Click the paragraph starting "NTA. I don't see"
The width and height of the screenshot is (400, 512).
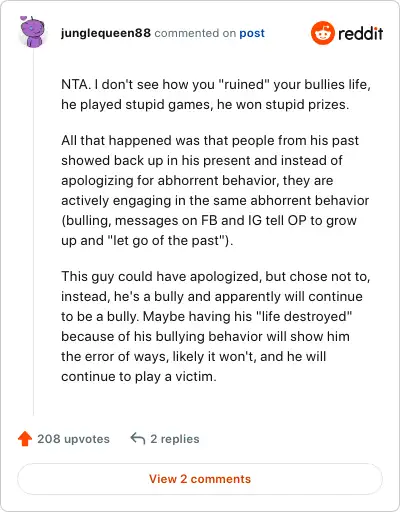click(x=216, y=94)
